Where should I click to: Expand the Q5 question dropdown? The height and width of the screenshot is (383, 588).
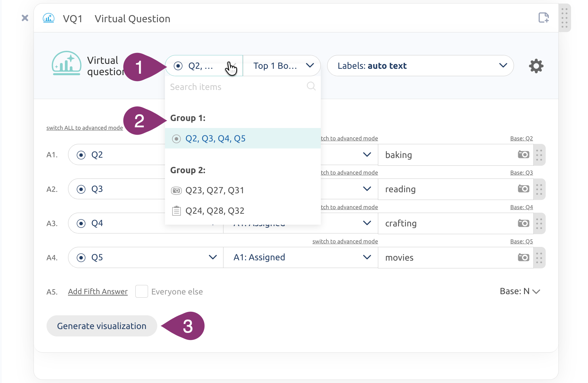213,257
